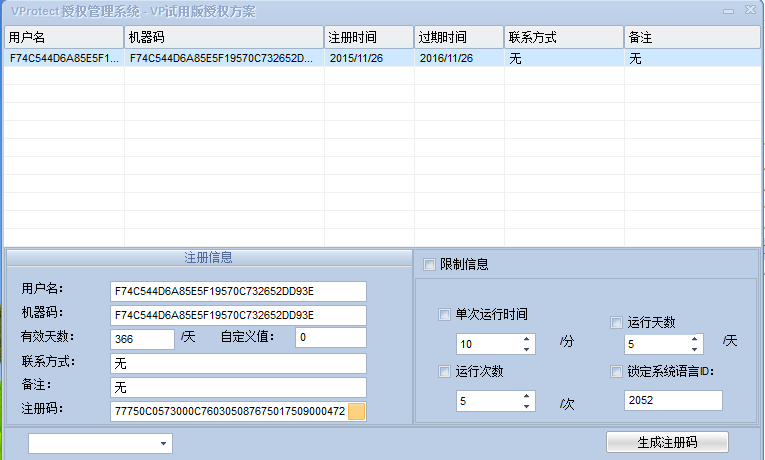
Task: Enable 锁定系统语言ID checkbox
Action: (616, 371)
